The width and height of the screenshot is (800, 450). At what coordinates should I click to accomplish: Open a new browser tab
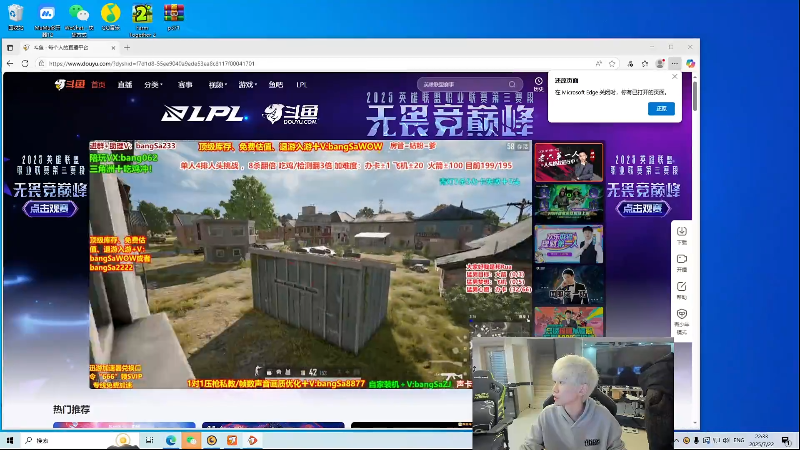pos(127,47)
